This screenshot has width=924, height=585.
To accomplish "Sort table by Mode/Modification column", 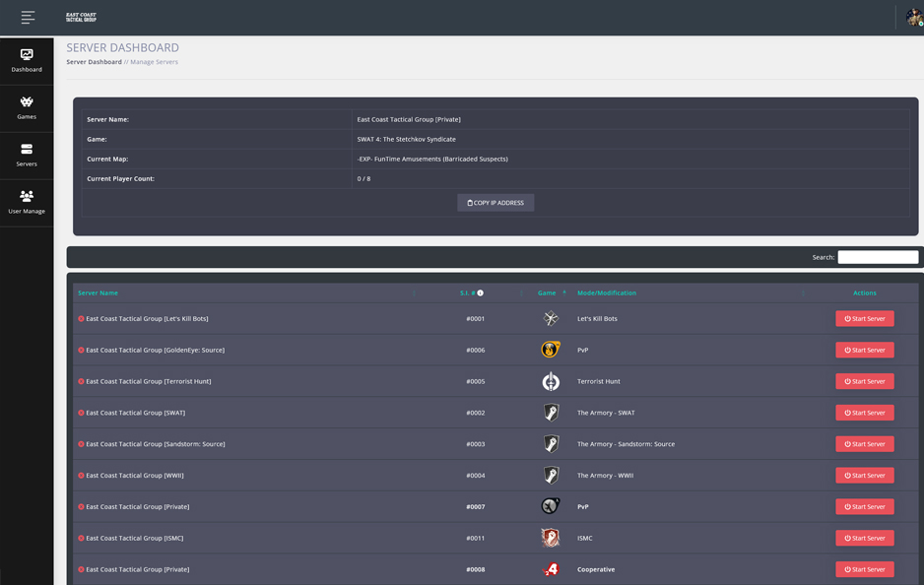I will pos(607,292).
